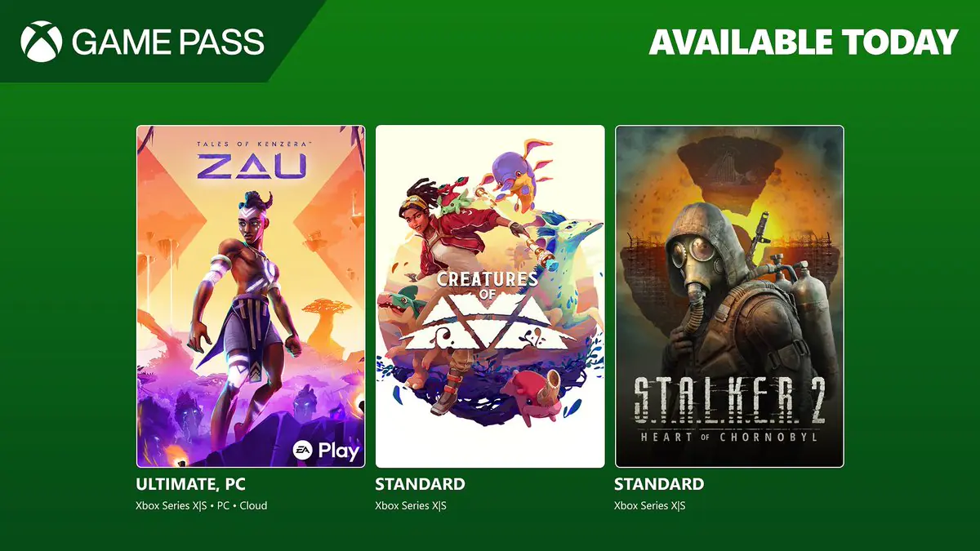Click the AVAILABLE TODAY heading
The height and width of the screenshot is (551, 980).
[803, 42]
